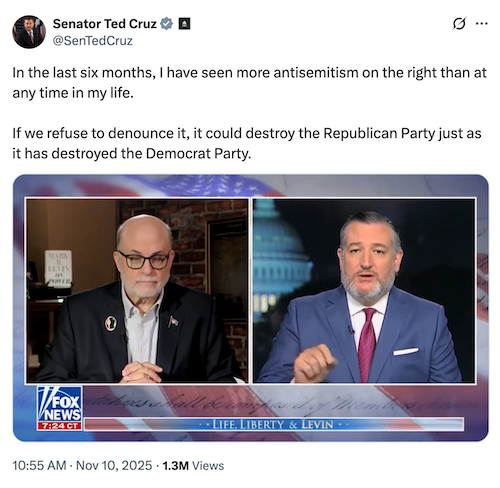Click the second paragraph about Republican Party
Viewport: 500px width, 488px height.
point(247,143)
